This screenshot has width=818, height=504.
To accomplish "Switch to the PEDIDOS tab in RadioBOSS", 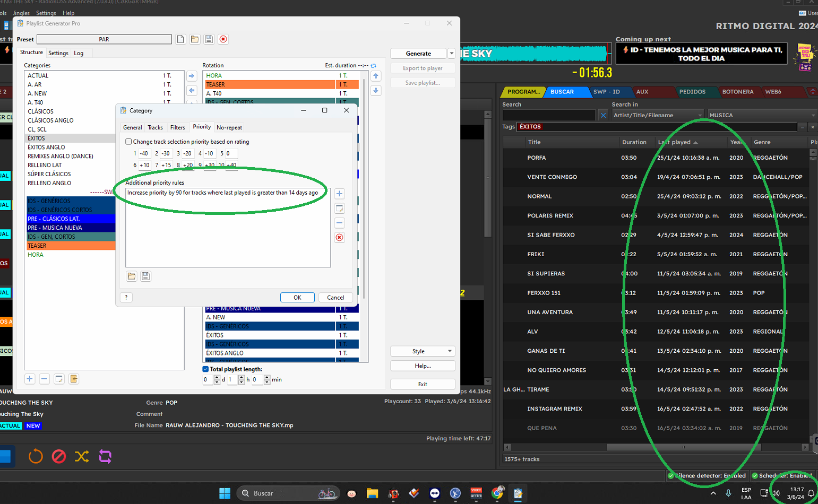I will pyautogui.click(x=692, y=92).
